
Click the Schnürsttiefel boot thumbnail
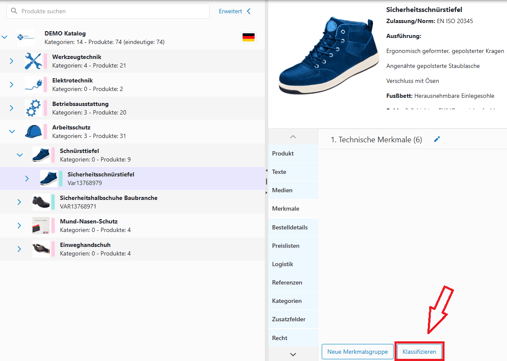(41, 155)
